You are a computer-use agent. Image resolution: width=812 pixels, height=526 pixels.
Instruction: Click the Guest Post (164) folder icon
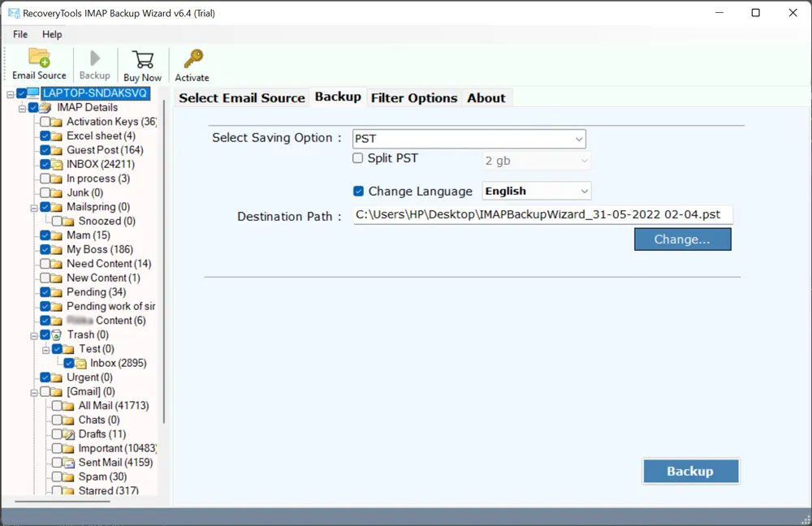tap(57, 150)
